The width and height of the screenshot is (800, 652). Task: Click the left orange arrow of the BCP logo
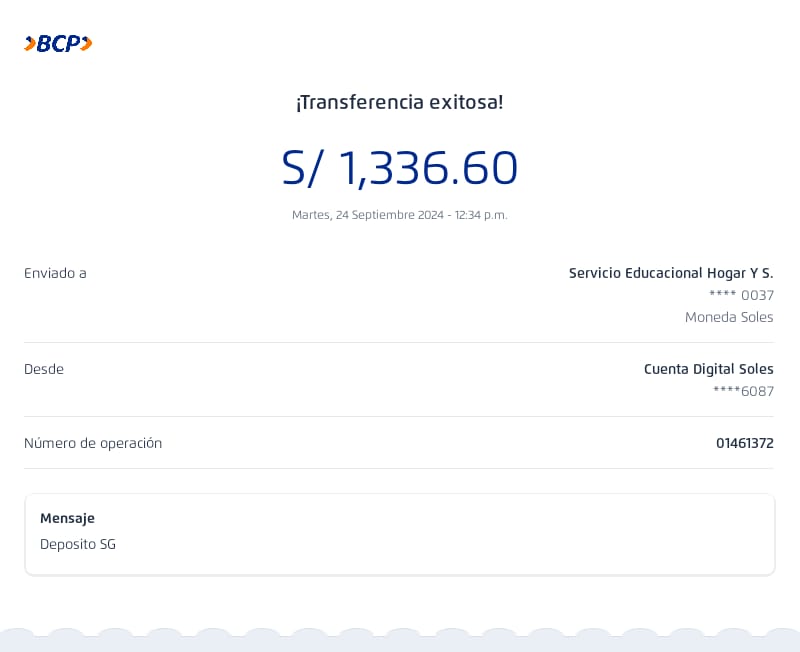[30, 43]
